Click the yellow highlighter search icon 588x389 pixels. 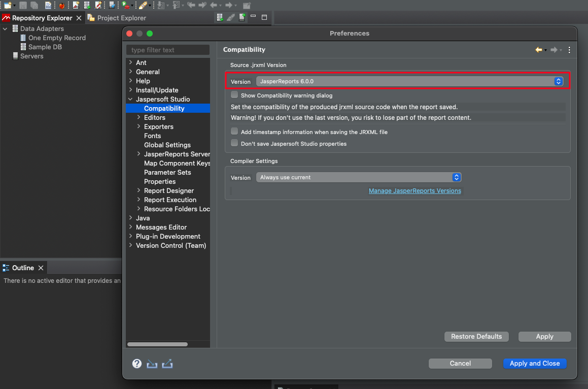[x=143, y=5]
